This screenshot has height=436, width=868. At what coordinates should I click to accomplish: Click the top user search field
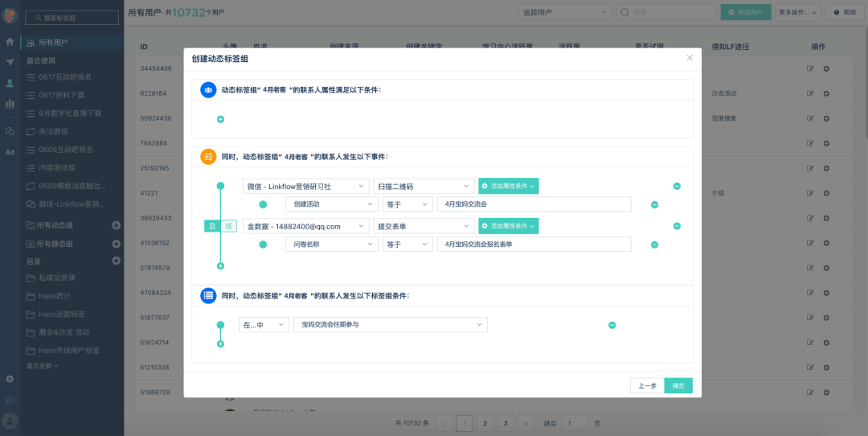pos(666,11)
